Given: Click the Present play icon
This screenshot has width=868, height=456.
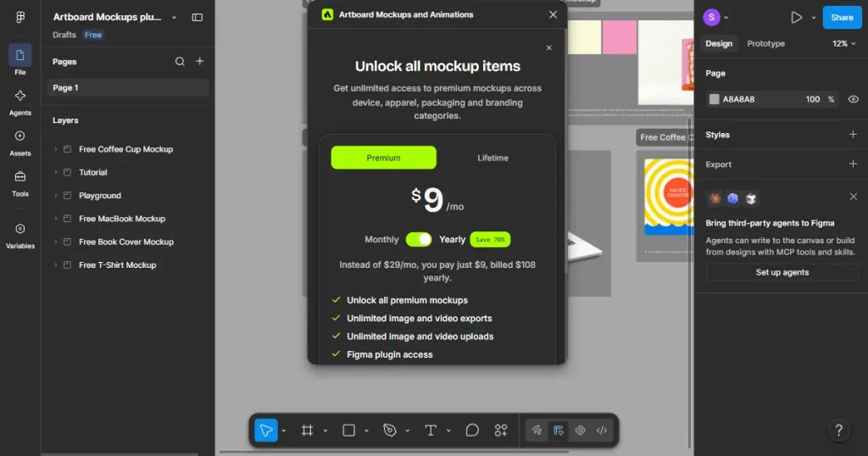Looking at the screenshot, I should 796,17.
